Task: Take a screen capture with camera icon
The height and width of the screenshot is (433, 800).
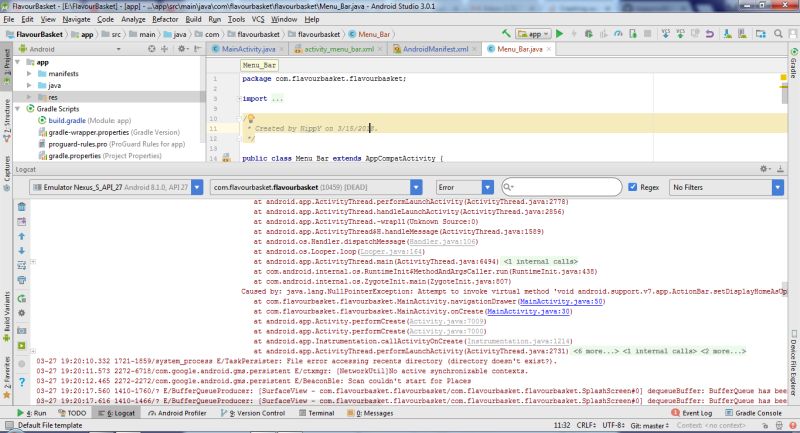Action: point(21,330)
